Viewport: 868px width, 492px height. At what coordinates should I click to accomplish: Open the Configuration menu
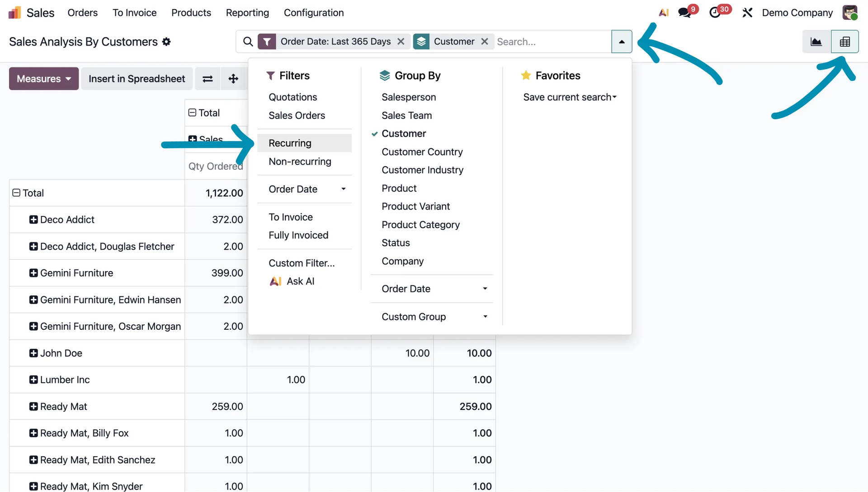313,13
